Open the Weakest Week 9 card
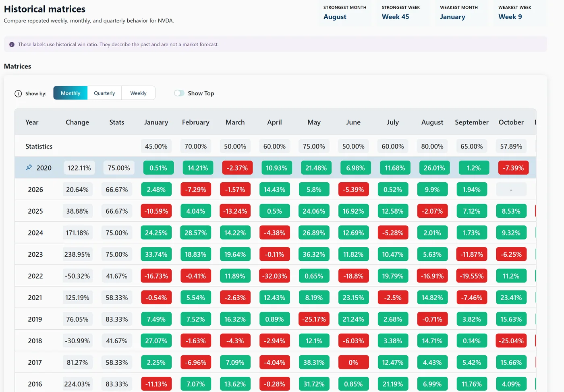This screenshot has height=392, width=564. pyautogui.click(x=520, y=13)
